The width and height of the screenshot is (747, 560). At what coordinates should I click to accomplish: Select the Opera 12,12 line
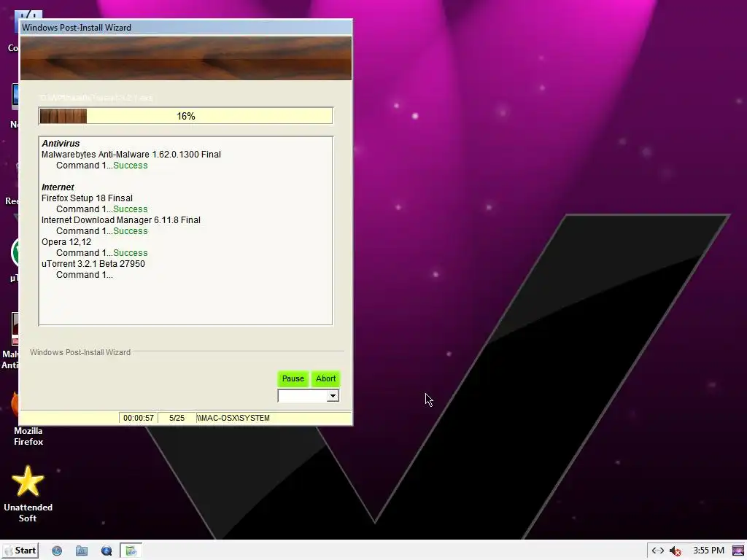[x=66, y=242]
